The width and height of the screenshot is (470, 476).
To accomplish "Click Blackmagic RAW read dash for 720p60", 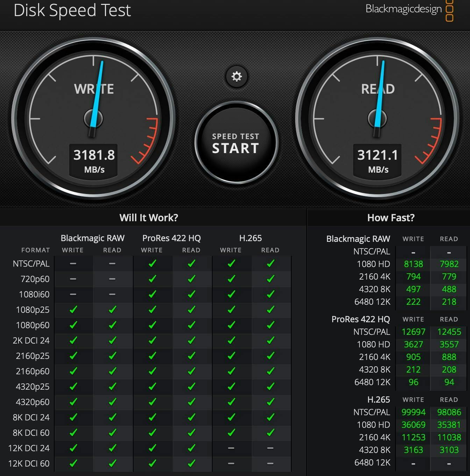I will 112,279.
